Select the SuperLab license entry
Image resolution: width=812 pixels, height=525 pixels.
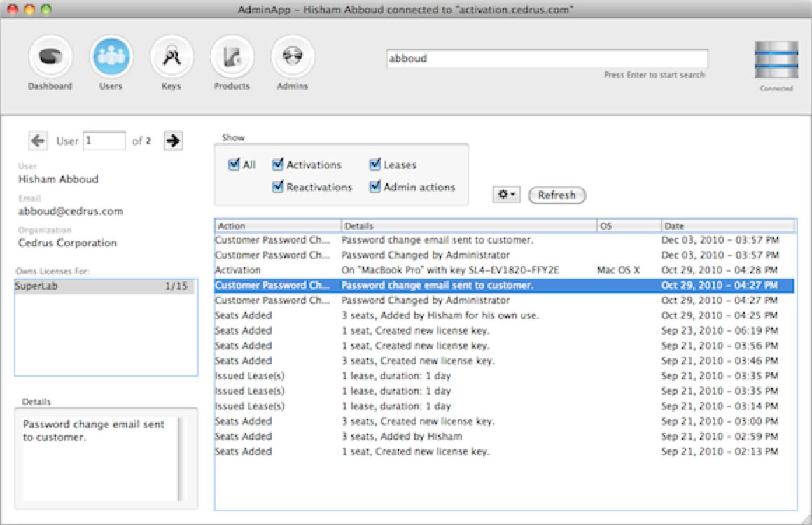click(x=105, y=286)
